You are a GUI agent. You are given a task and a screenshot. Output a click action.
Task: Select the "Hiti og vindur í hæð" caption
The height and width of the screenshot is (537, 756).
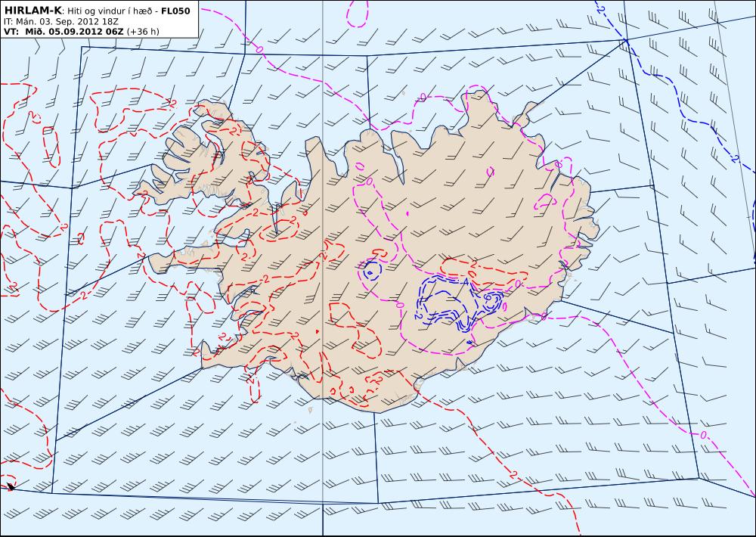point(111,11)
